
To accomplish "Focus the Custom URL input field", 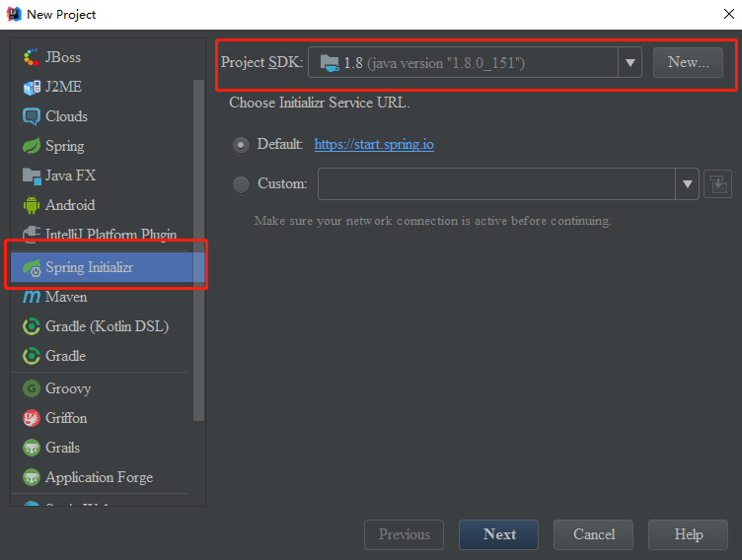I will pyautogui.click(x=496, y=184).
